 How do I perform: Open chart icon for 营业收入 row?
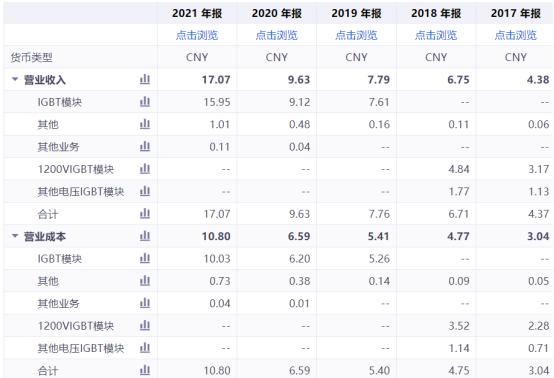pyautogui.click(x=145, y=79)
